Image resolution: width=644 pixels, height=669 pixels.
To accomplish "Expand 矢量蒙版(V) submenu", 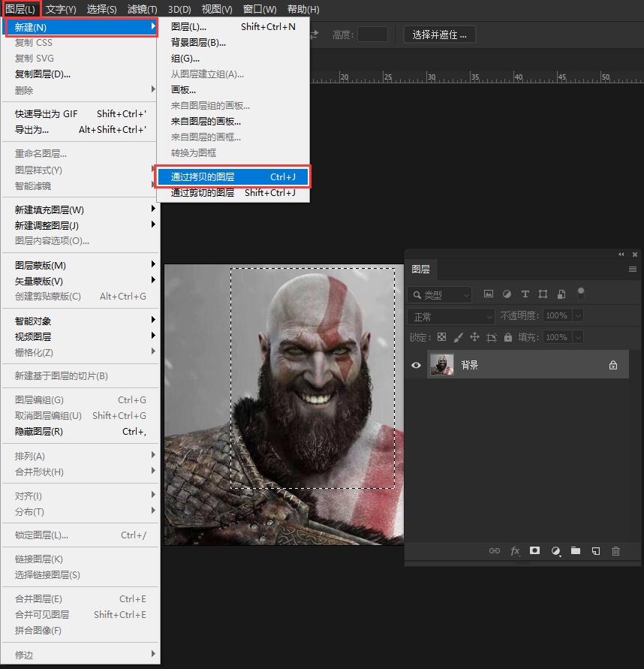I will click(81, 281).
